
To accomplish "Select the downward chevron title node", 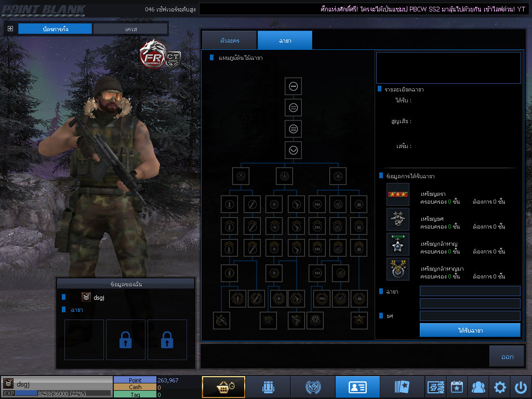I will [294, 150].
